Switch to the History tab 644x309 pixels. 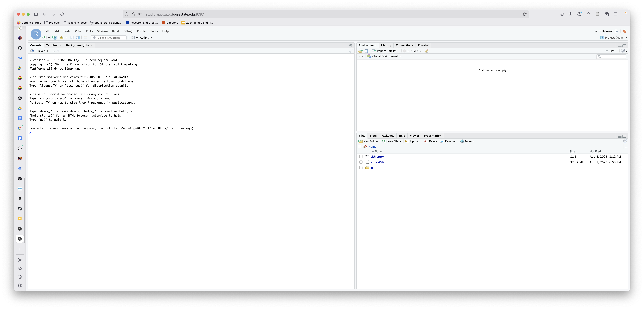tap(386, 45)
